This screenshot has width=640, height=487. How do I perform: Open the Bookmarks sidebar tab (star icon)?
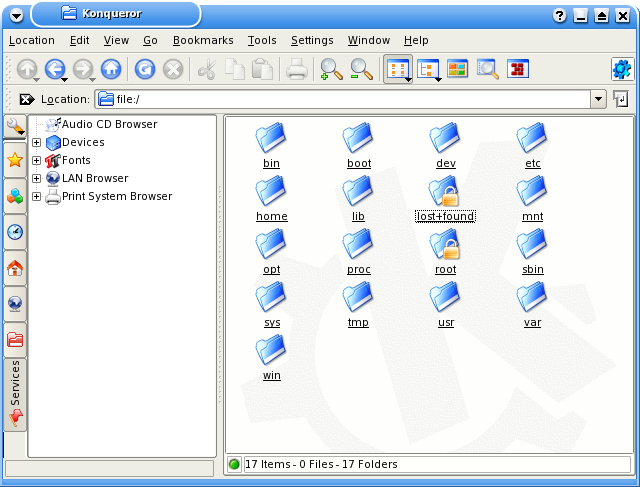pos(15,160)
